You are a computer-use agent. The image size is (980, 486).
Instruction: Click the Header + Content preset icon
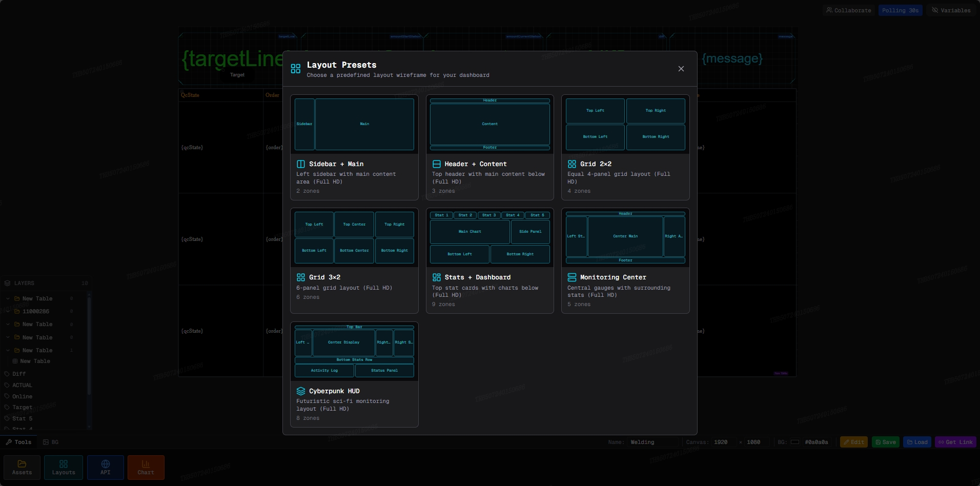tap(436, 164)
